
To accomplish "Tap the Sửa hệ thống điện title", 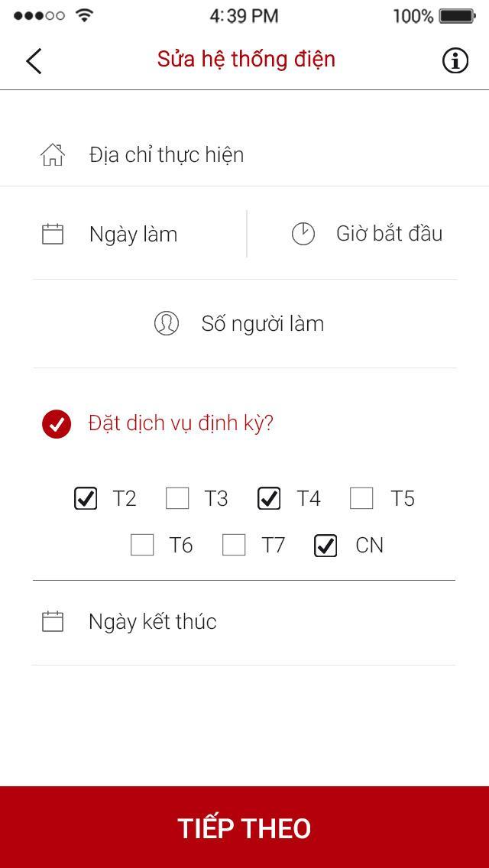I will pyautogui.click(x=244, y=60).
